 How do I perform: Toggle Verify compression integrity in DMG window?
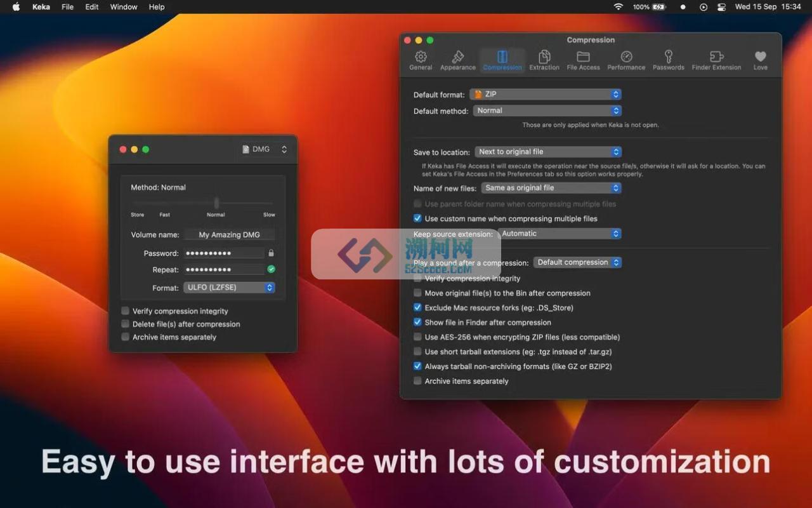click(126, 311)
